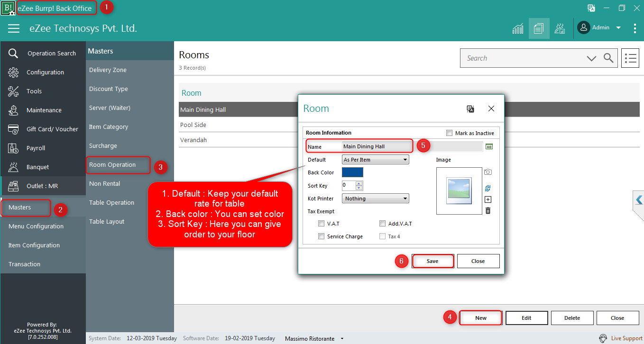Decrease the Sort Key value
Image resolution: width=644 pixels, height=344 pixels.
click(x=359, y=188)
